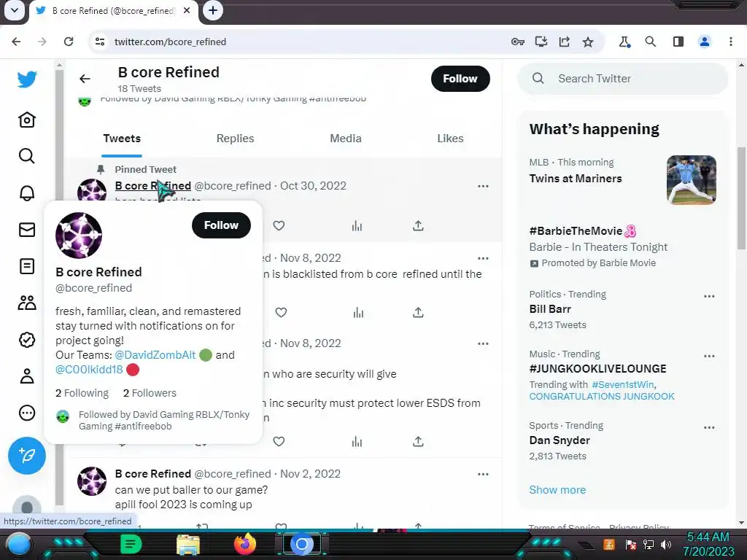Viewport: 747px width, 560px height.
Task: Switch to Replies tab
Action: point(235,139)
